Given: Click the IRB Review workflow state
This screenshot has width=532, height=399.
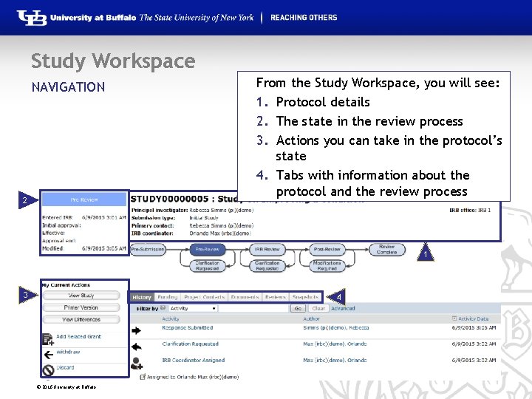Looking at the screenshot, I should 267,250.
